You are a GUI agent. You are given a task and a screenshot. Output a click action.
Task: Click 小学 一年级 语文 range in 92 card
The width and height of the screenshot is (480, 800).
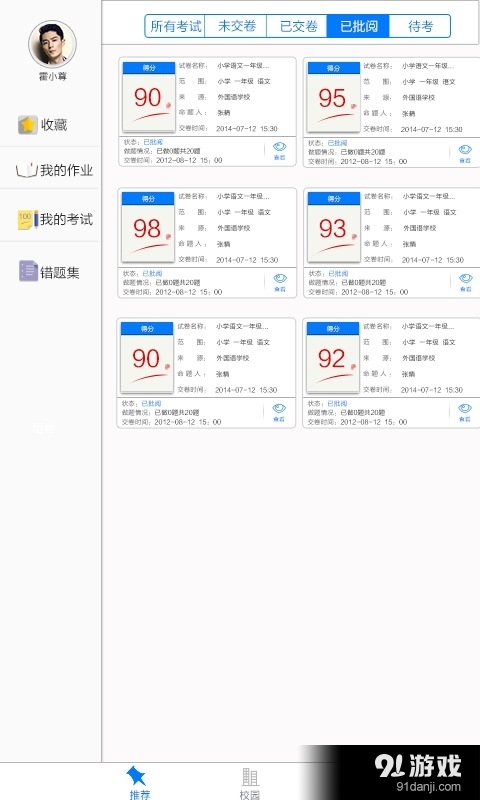coord(428,342)
